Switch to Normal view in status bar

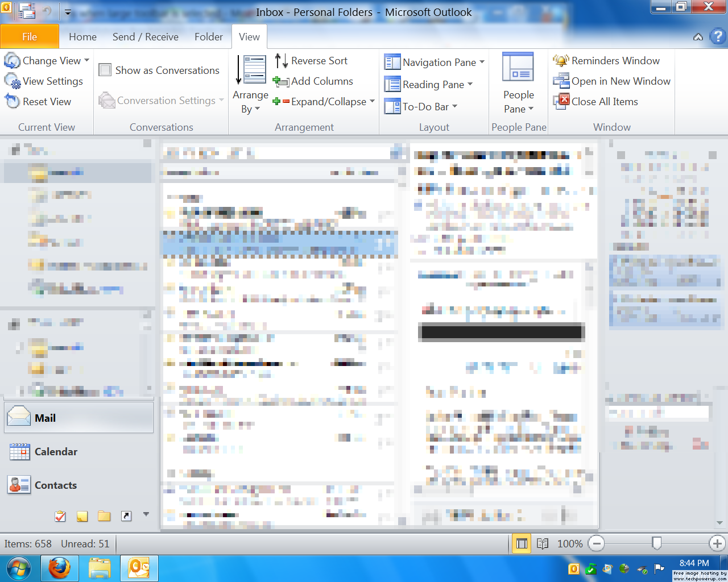coord(522,544)
